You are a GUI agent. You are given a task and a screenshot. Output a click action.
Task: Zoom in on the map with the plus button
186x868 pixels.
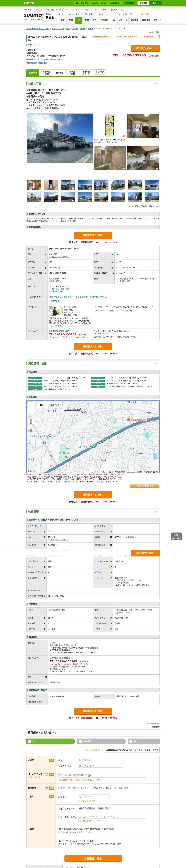point(31,405)
